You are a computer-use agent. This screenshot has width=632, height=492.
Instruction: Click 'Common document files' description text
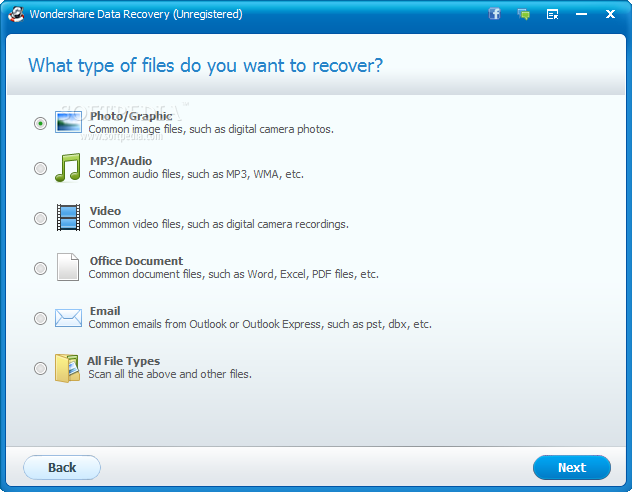(x=234, y=274)
